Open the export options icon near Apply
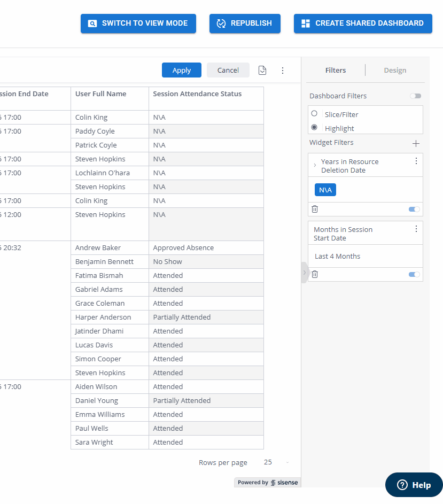The width and height of the screenshot is (443, 504). [x=262, y=70]
